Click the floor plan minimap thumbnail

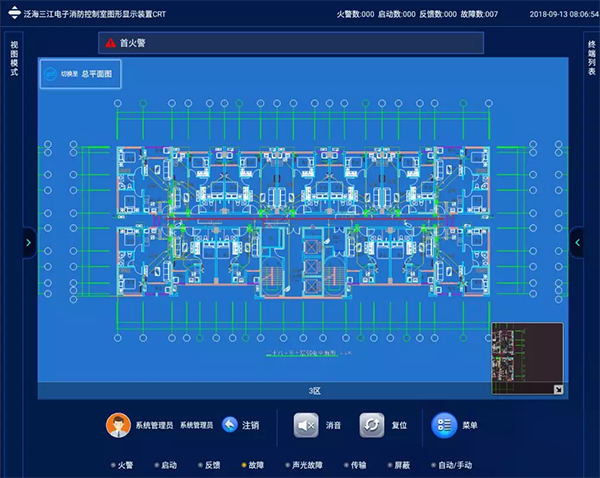point(527,354)
